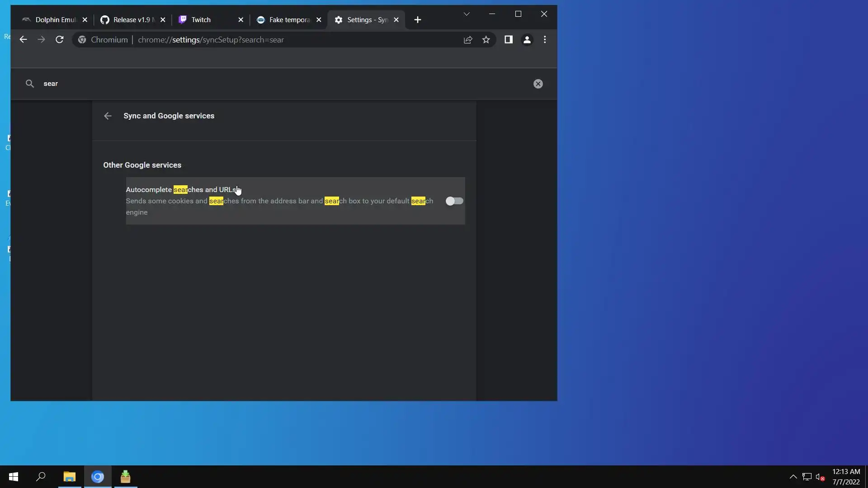
Task: Go back from Sync and Google services
Action: (x=108, y=116)
